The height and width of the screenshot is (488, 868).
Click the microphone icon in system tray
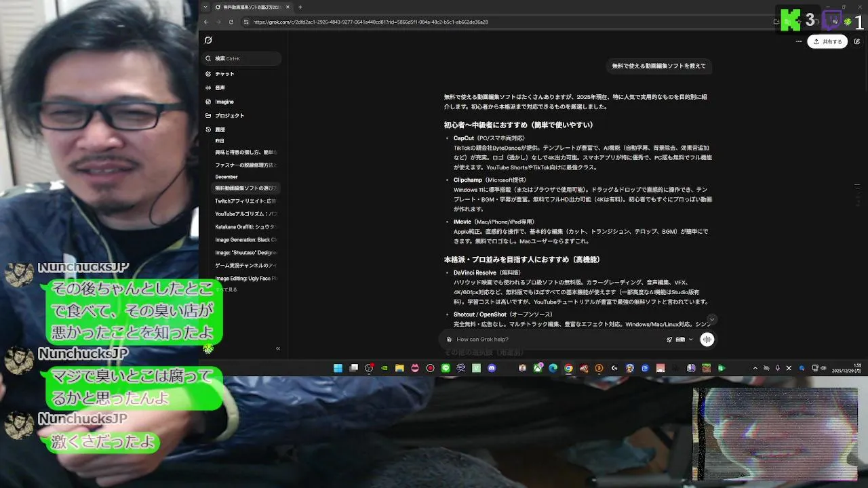(778, 368)
